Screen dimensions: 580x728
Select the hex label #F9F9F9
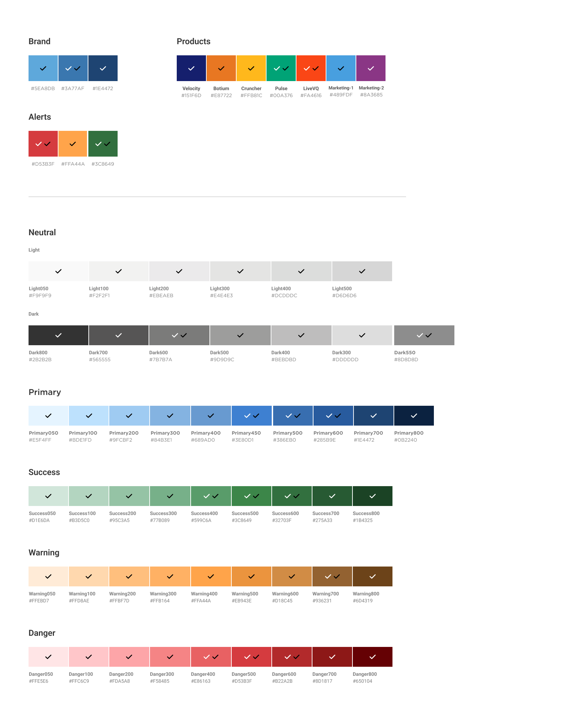[40, 295]
